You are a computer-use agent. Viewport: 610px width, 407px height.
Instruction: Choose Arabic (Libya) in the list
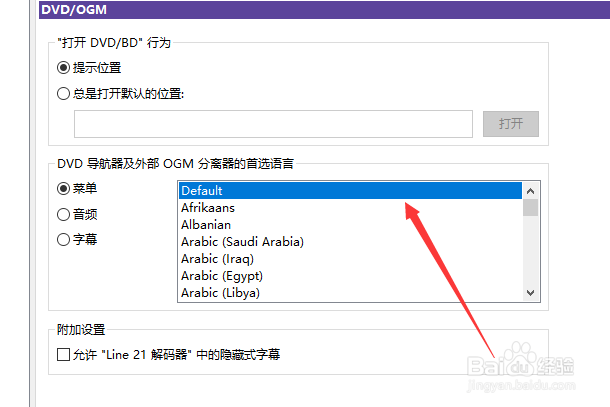(350, 293)
